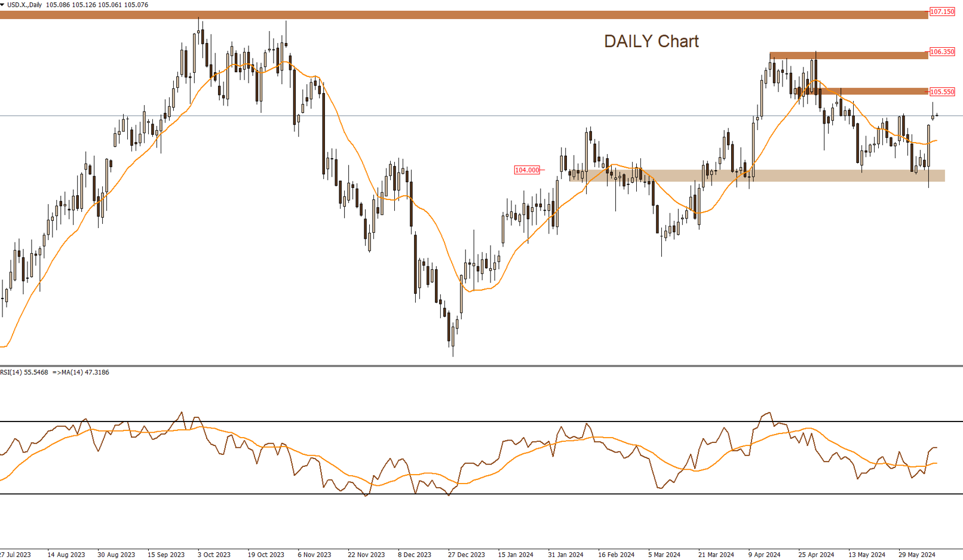Screen dimensions: 963x560
Task: Click the 27 Dec 2023 date marker
Action: (x=466, y=555)
